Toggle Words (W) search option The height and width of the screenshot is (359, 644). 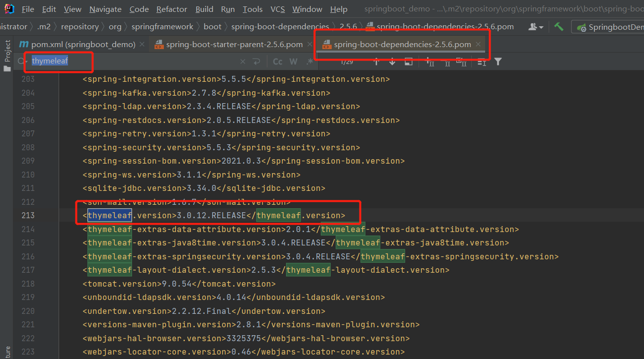point(293,61)
